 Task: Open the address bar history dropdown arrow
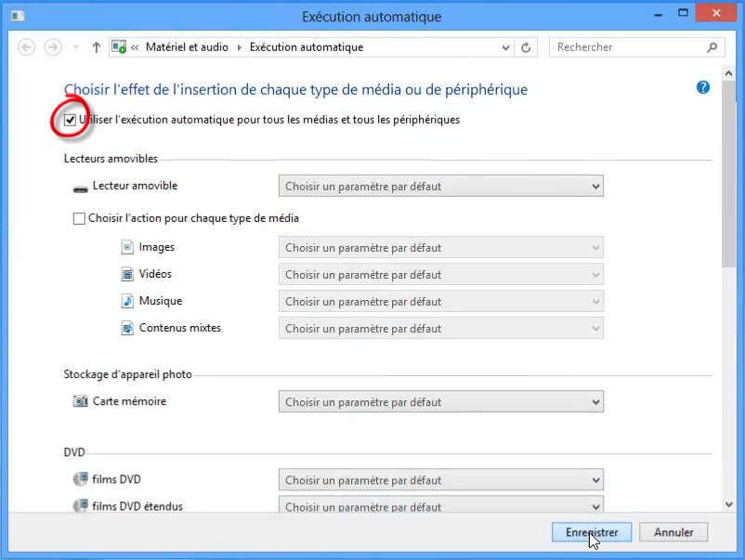tap(505, 47)
